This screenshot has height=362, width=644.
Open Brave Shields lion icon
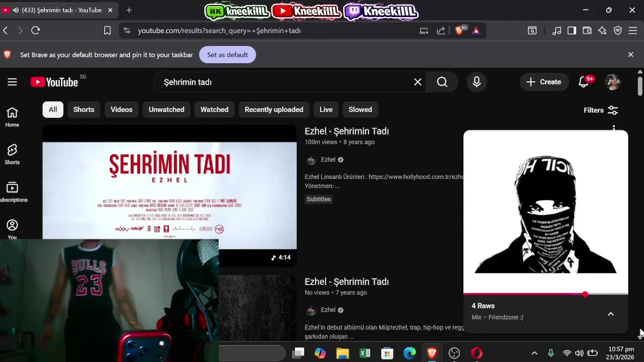(459, 31)
